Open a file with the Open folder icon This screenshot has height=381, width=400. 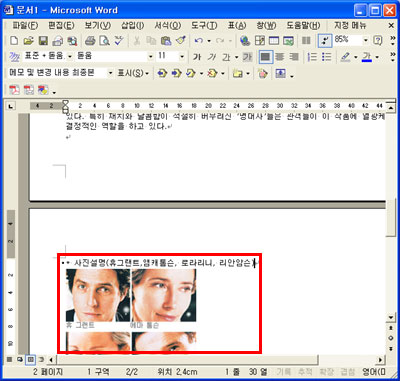(x=29, y=41)
